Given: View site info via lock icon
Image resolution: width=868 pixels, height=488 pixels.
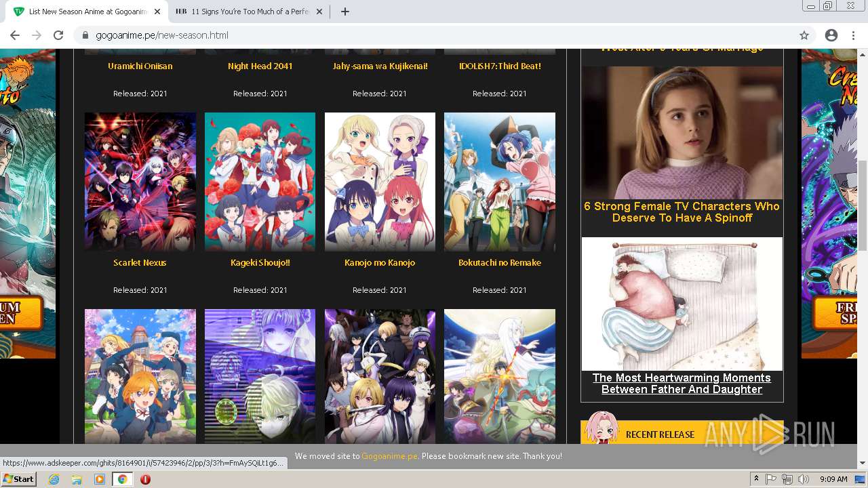Looking at the screenshot, I should click(85, 35).
